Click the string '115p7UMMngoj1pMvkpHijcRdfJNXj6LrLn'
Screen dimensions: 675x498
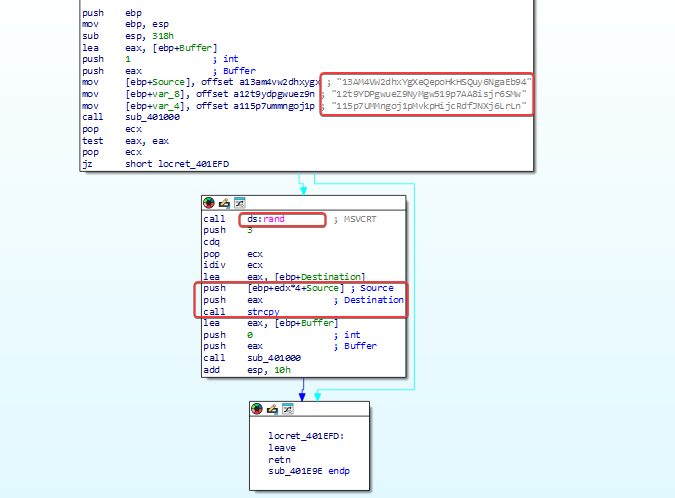[429, 106]
